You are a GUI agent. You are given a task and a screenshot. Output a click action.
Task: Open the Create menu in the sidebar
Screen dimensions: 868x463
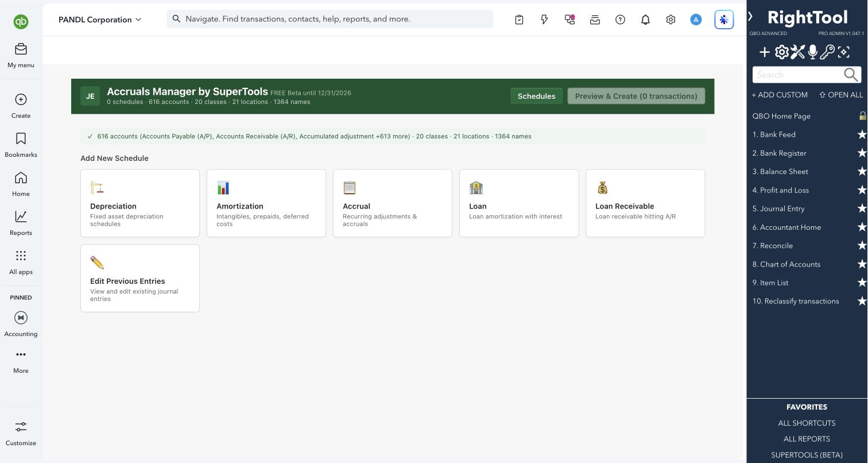point(21,106)
